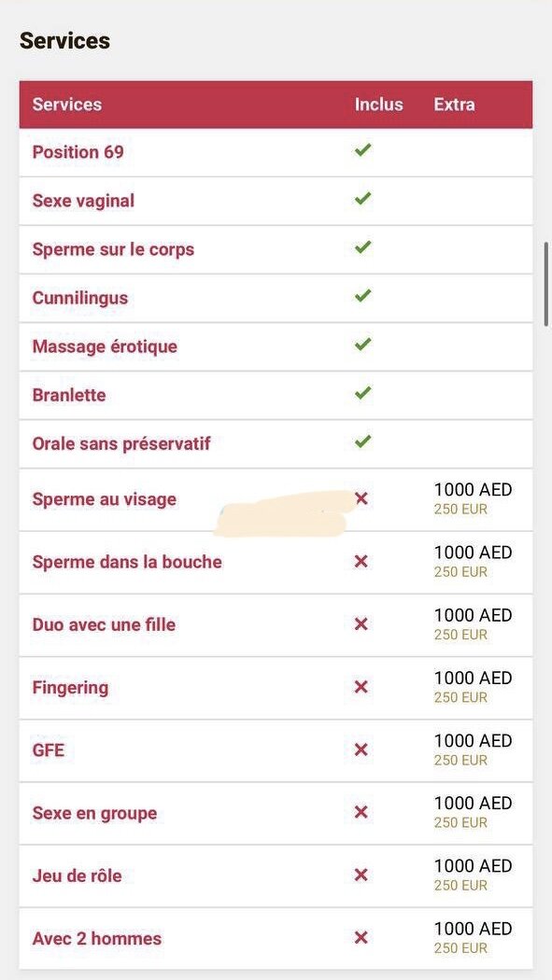Viewport: 552px width, 980px height.
Task: Open the Jeu de rôle service link
Action: tap(77, 875)
